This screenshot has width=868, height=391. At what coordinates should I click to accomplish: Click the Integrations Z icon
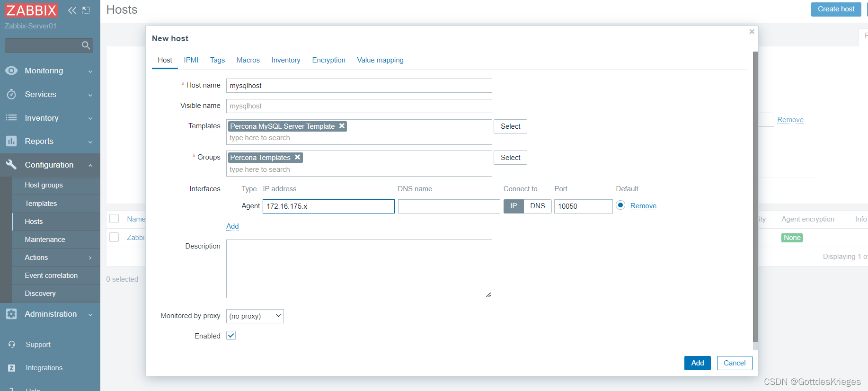point(12,368)
